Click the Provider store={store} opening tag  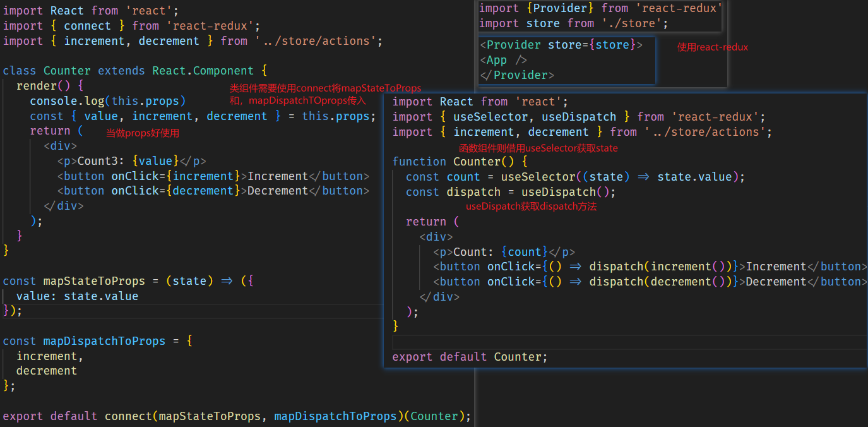coord(561,45)
